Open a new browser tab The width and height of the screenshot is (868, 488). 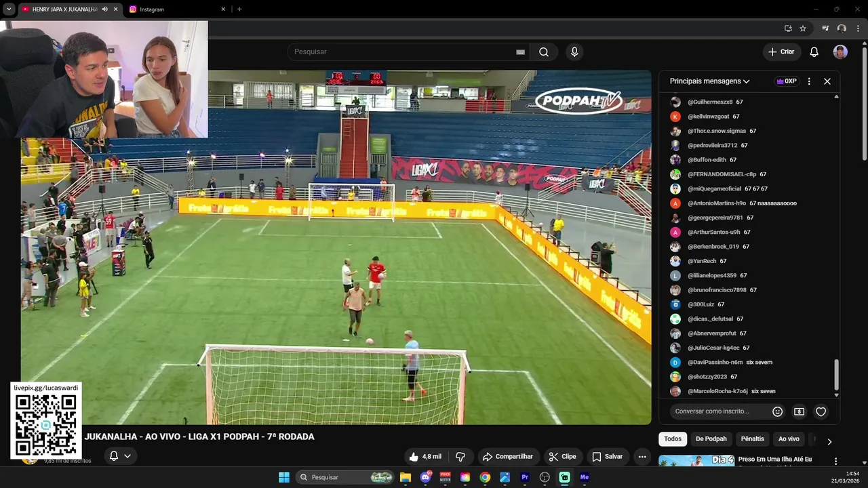pyautogui.click(x=239, y=9)
